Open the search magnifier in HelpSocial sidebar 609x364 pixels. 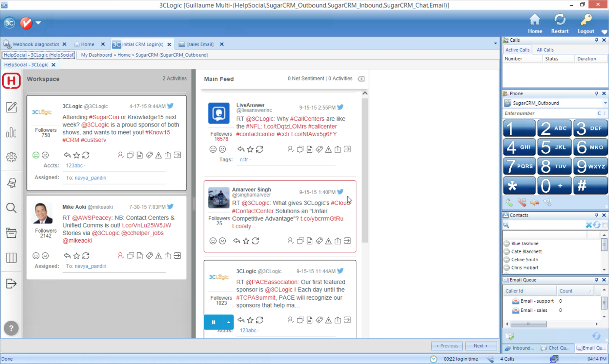pos(11,208)
